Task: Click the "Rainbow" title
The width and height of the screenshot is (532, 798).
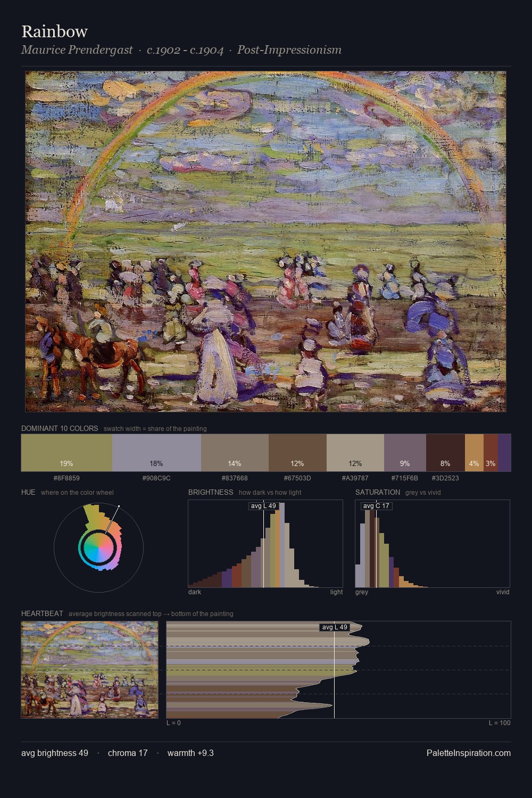Action: (54, 31)
